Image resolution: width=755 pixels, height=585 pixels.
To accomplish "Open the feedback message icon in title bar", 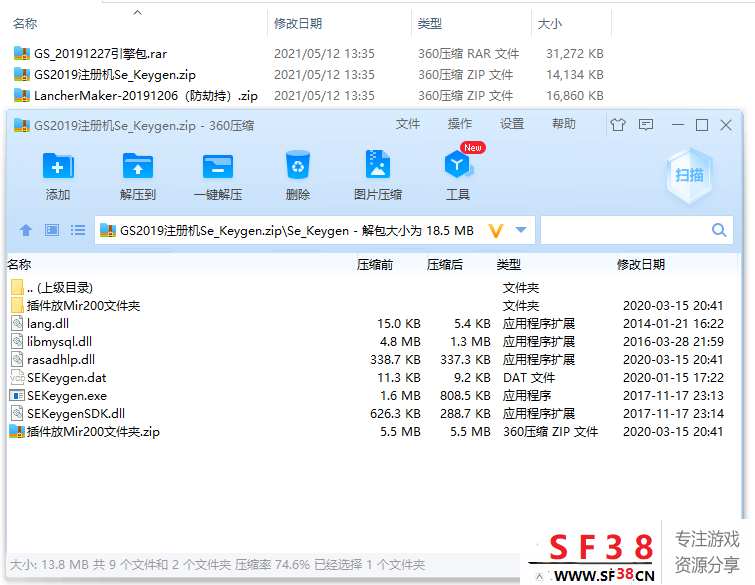I will point(646,125).
